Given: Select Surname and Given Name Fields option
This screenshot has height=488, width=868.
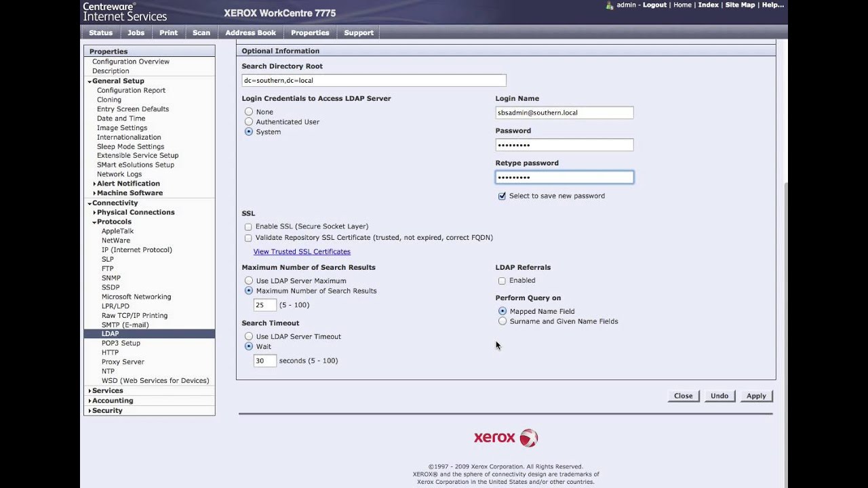Looking at the screenshot, I should click(x=502, y=321).
